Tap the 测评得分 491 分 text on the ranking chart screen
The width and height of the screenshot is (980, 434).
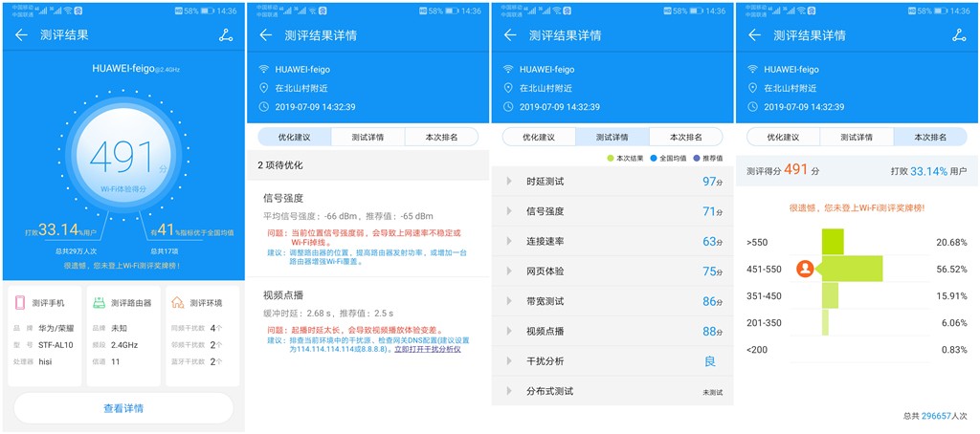click(x=783, y=170)
